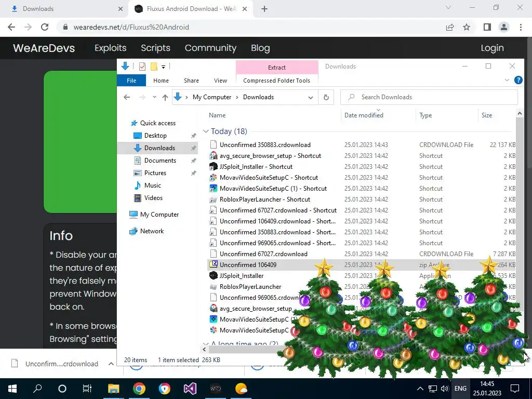This screenshot has width=532, height=399.
Task: Open Explorer help question mark
Action: click(x=518, y=80)
